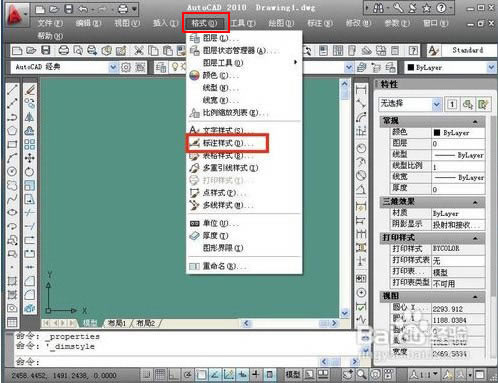Click the Undo arrow in quick access toolbar
498x383 pixels.
click(83, 9)
